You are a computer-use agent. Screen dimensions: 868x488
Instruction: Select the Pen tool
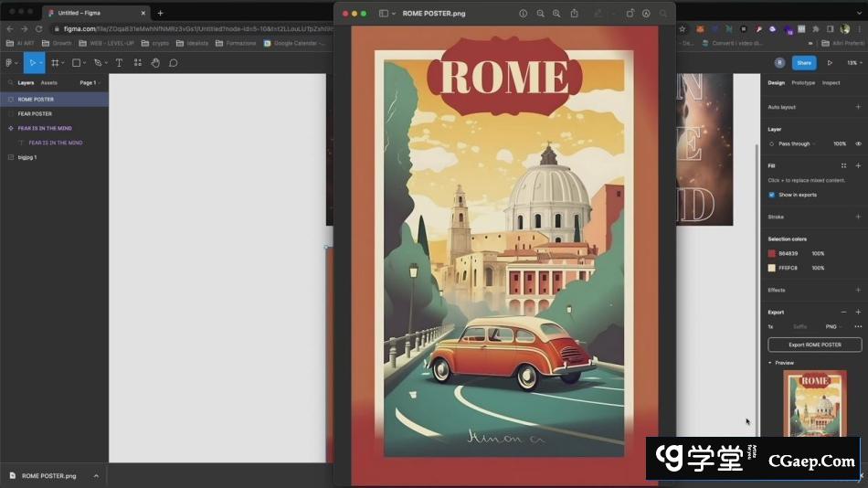tap(97, 63)
